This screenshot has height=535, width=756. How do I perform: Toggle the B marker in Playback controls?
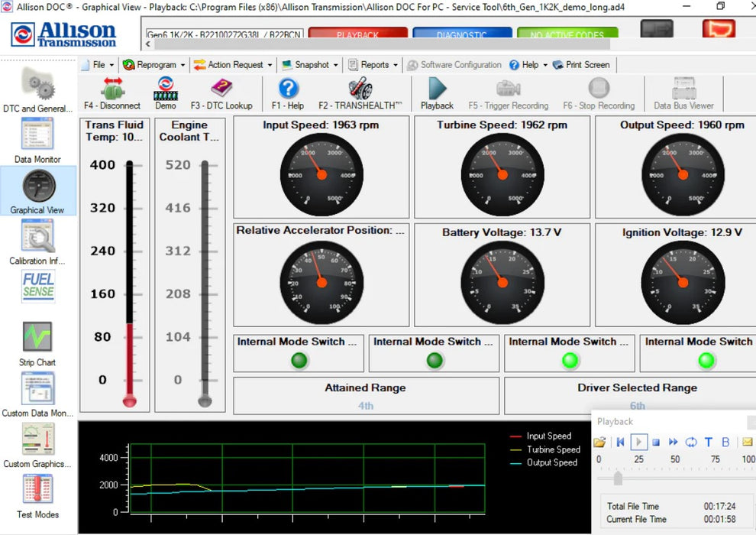click(725, 442)
